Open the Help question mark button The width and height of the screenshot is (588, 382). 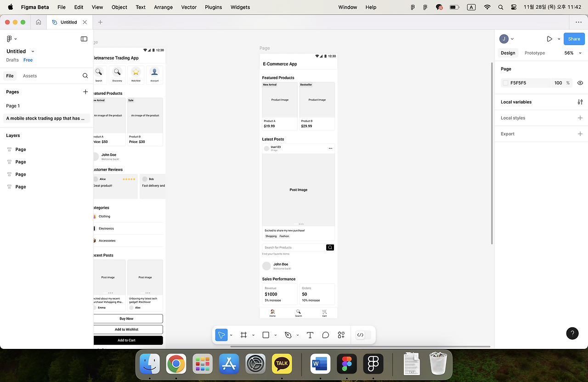pos(572,333)
